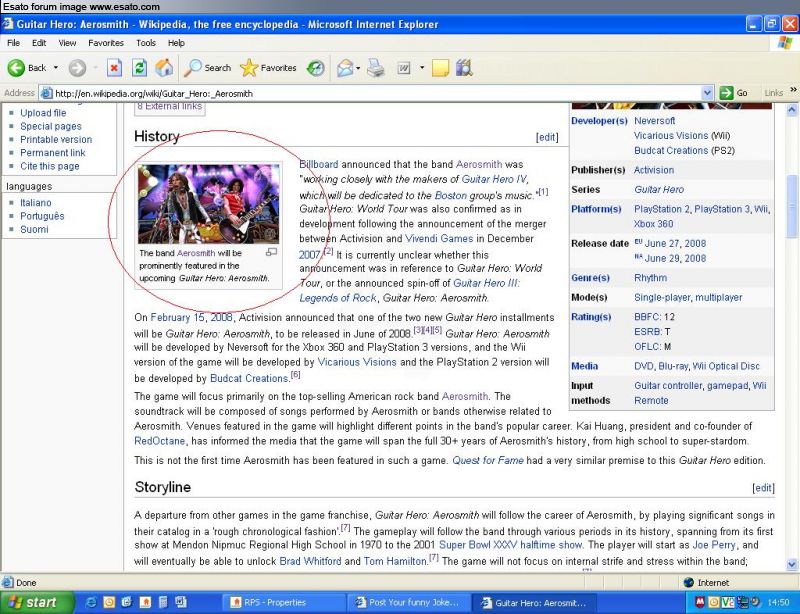Click the Research book toolbar icon
The height and width of the screenshot is (614, 800).
(464, 67)
